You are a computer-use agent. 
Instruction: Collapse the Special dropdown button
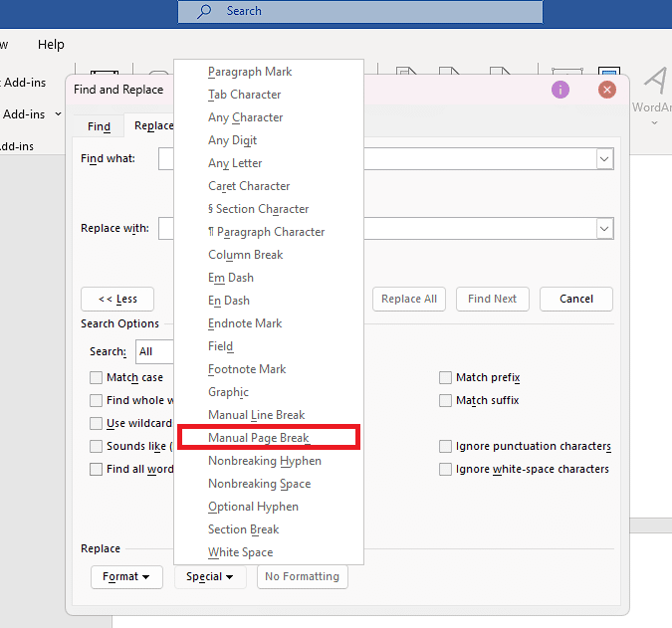coord(209,576)
